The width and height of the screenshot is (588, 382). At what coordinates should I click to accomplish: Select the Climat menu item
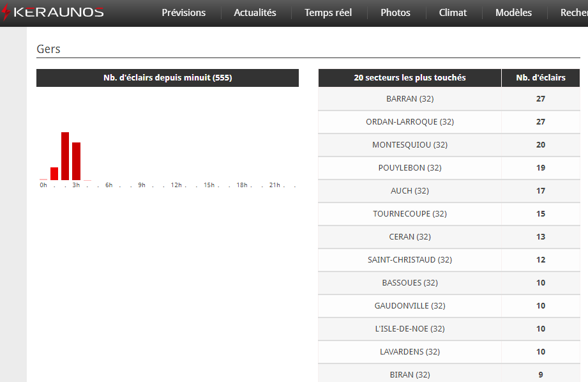coord(453,13)
